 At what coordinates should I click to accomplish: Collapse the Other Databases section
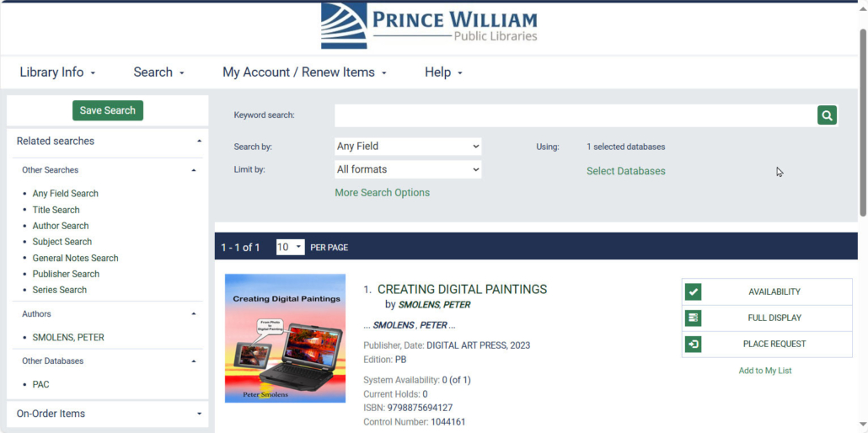click(x=193, y=361)
